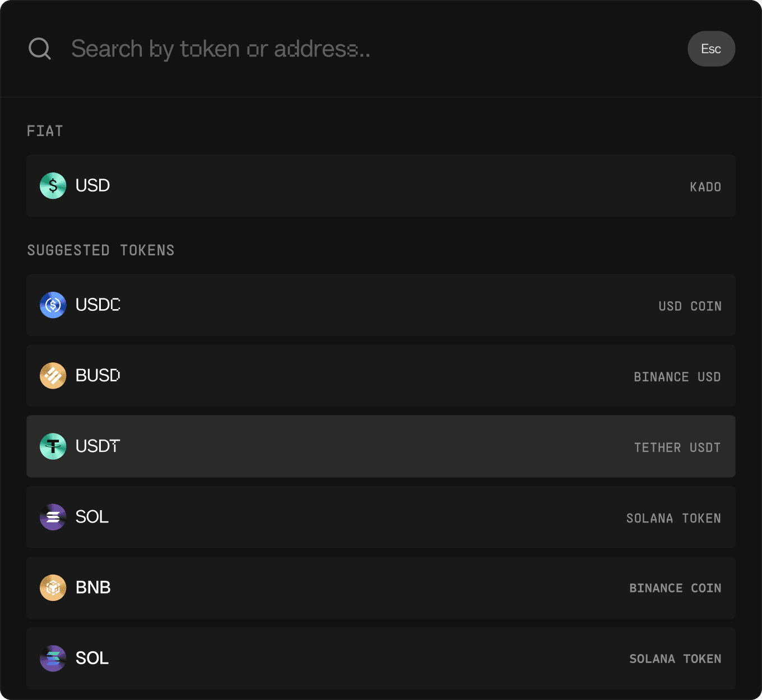Viewport: 762px width, 700px height.
Task: Click the KADO provider label
Action: (x=705, y=187)
